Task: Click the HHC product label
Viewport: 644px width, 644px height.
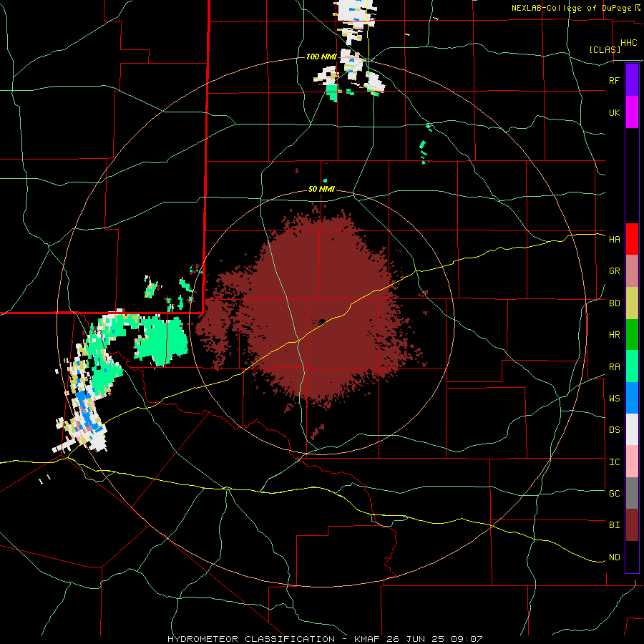Action: [628, 43]
